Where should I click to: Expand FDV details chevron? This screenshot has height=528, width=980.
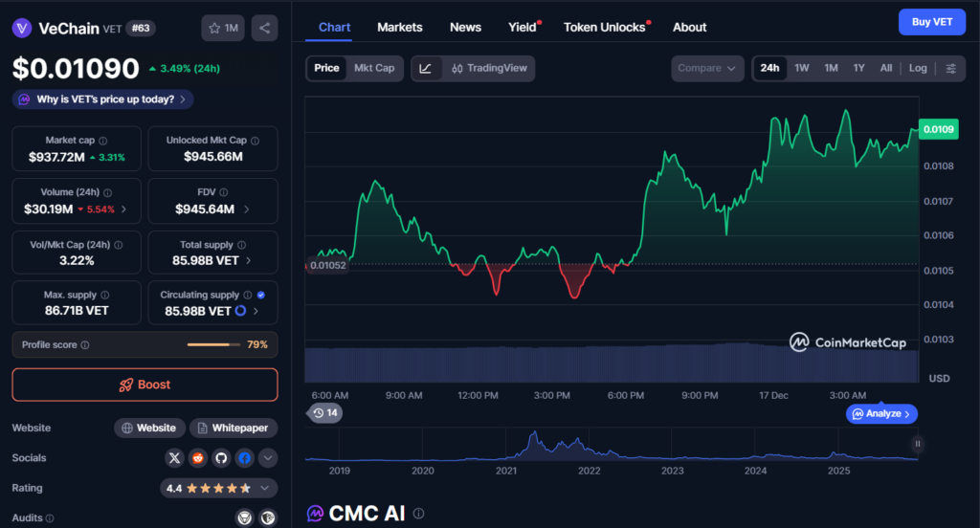(x=246, y=209)
